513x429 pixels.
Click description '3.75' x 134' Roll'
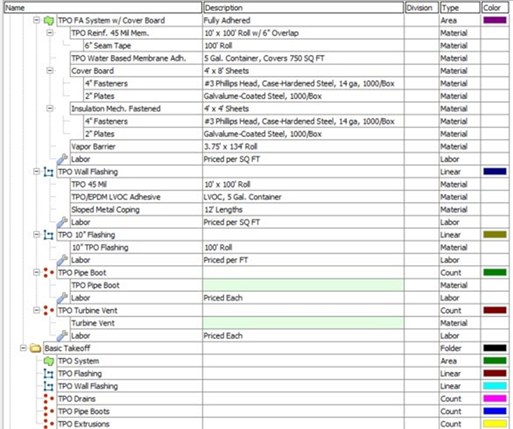click(x=231, y=147)
